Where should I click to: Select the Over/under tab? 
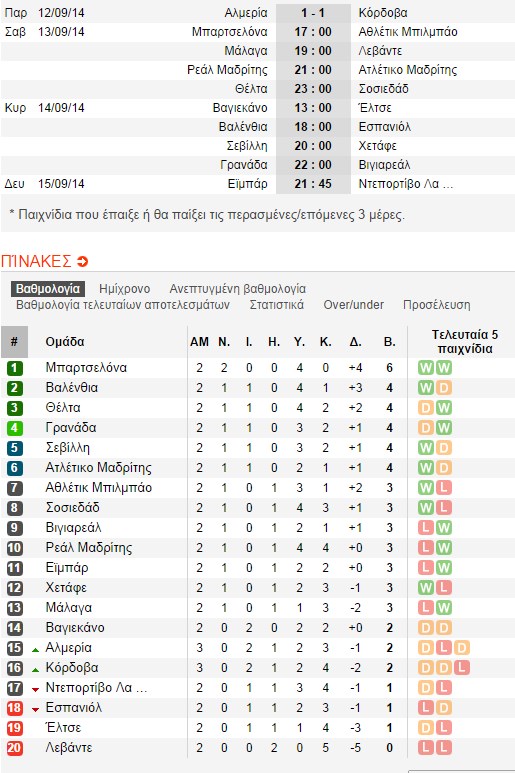click(353, 305)
